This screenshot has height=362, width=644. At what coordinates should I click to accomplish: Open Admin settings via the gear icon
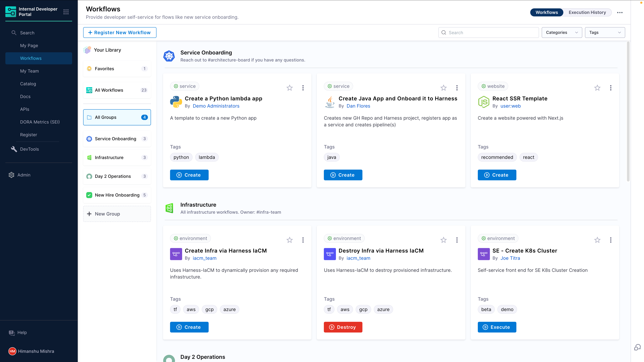[x=12, y=175]
